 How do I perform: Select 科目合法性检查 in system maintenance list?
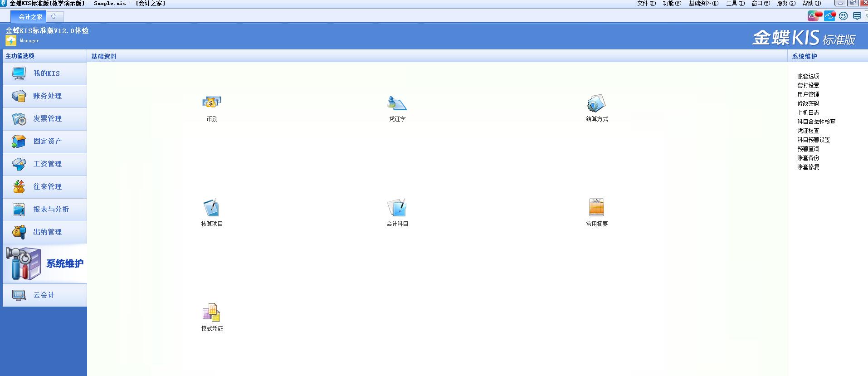point(816,122)
